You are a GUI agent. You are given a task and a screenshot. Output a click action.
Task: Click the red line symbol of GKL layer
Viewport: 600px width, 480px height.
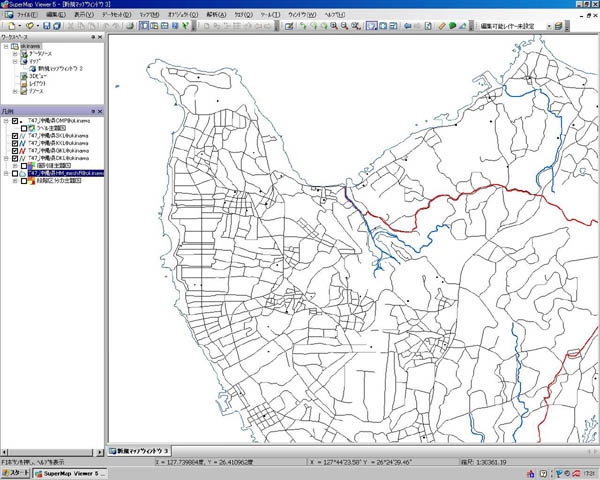pos(21,150)
